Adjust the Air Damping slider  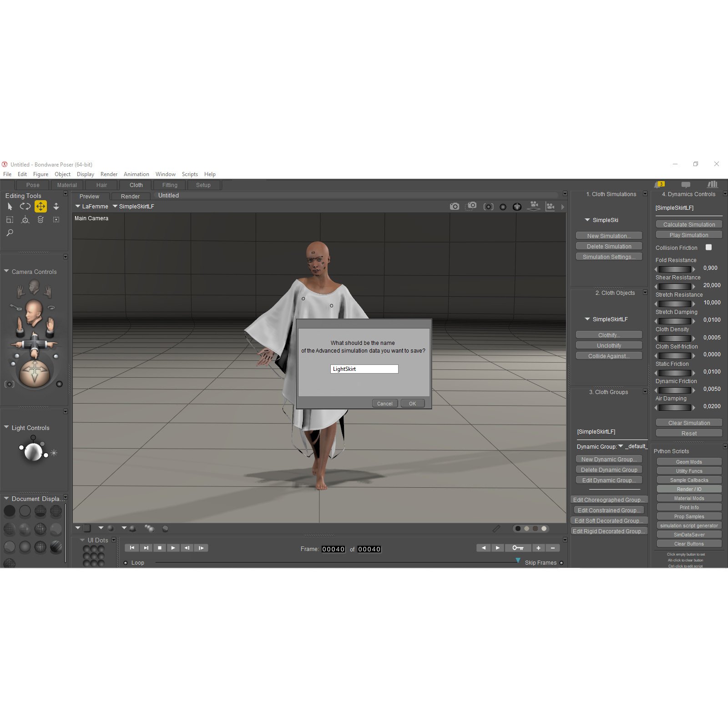coord(675,408)
